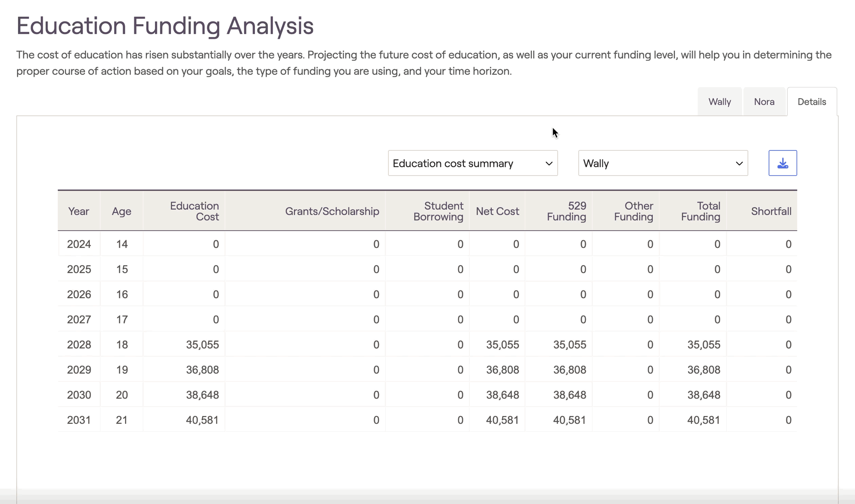Click the Year column header
855x504 pixels.
(79, 211)
